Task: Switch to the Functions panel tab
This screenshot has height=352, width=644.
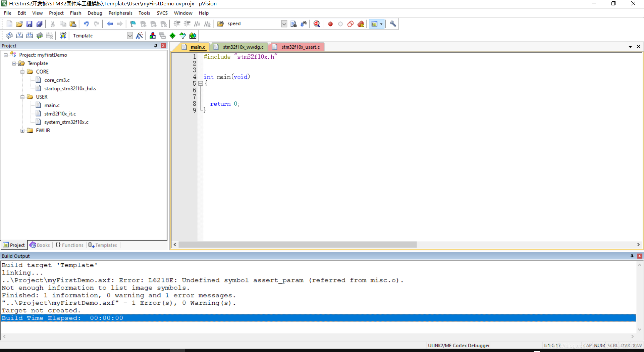Action: click(69, 245)
